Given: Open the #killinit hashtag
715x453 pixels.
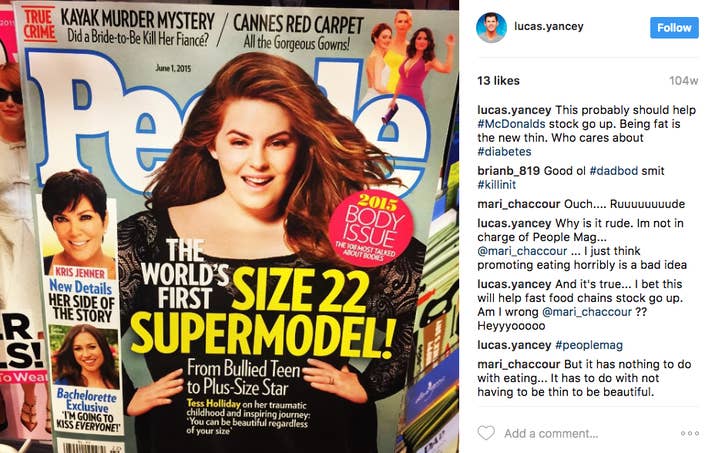Looking at the screenshot, I should point(497,185).
